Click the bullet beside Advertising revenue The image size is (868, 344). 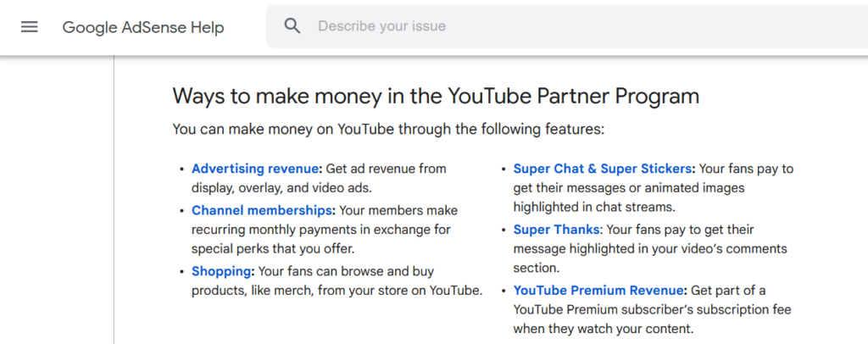(181, 169)
